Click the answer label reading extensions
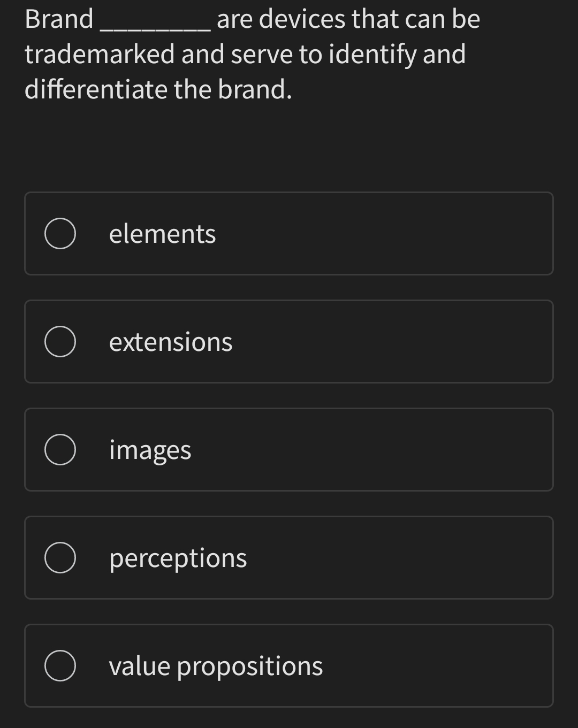The width and height of the screenshot is (578, 728). click(x=170, y=341)
